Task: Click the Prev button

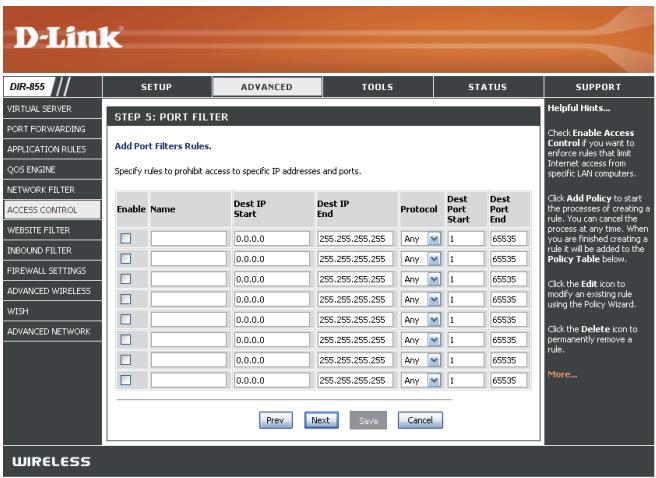Action: click(x=276, y=420)
